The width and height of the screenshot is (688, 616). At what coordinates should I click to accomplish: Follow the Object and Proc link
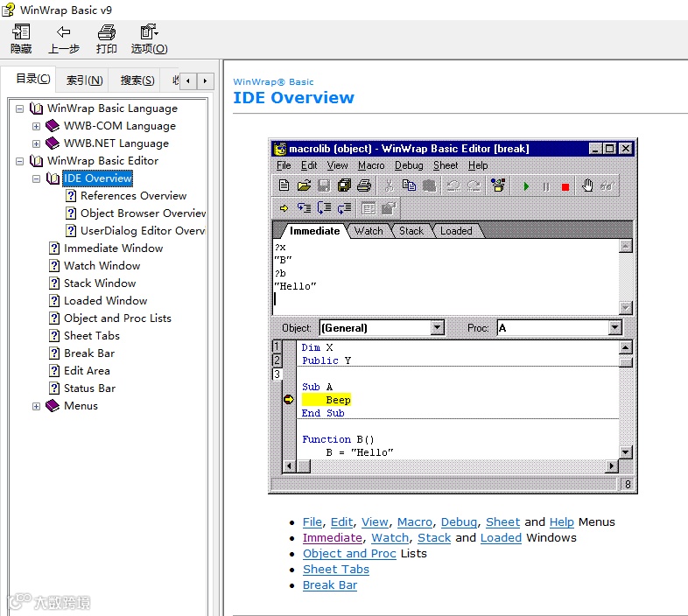pyautogui.click(x=349, y=554)
